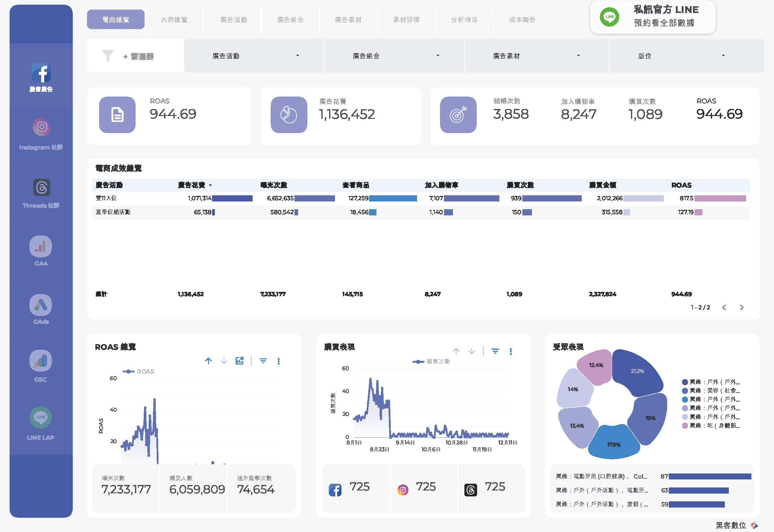Screen dimensions: 774x532
Task: Switch to the 成本報告 tab
Action: 522,20
